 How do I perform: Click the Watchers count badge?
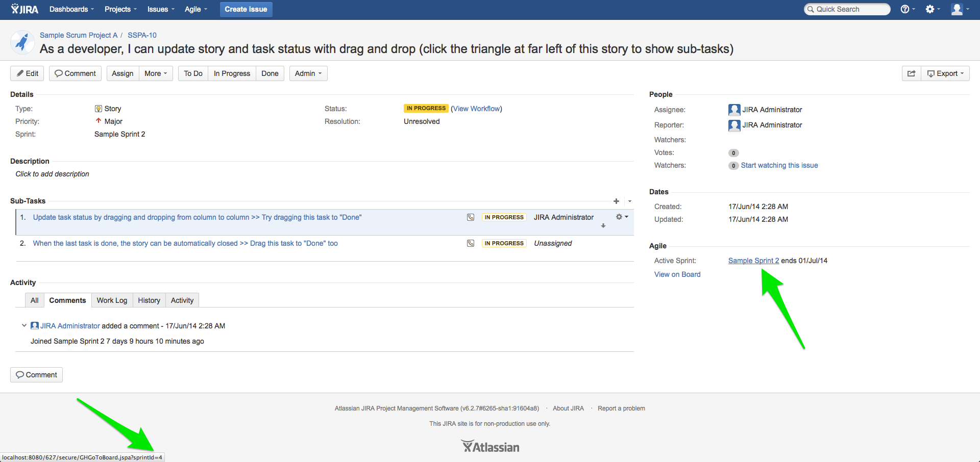tap(733, 166)
